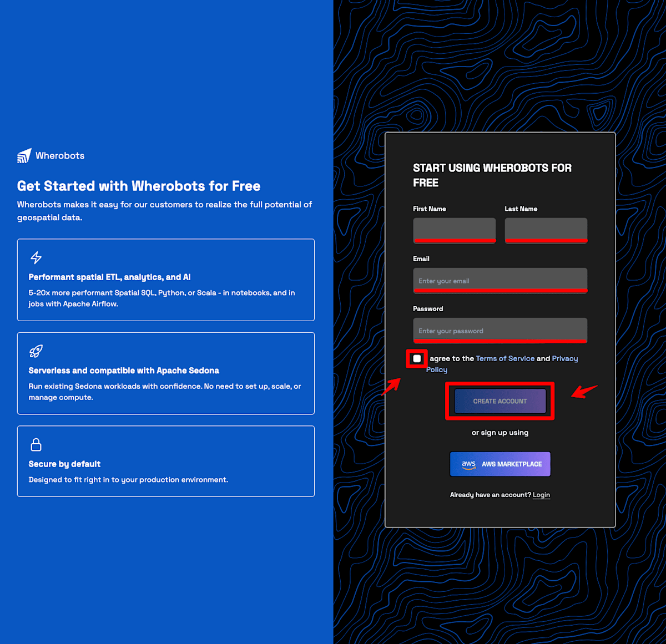This screenshot has height=644, width=666.
Task: Click Serverless and compatible with Apache Sedona title
Action: coord(124,371)
